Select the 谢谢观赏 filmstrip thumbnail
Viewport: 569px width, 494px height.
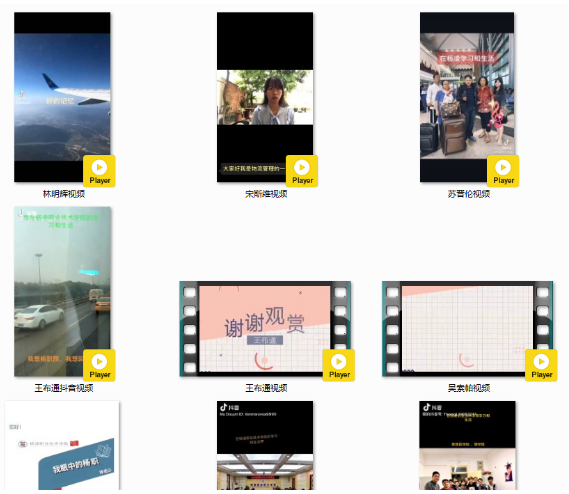(x=265, y=329)
